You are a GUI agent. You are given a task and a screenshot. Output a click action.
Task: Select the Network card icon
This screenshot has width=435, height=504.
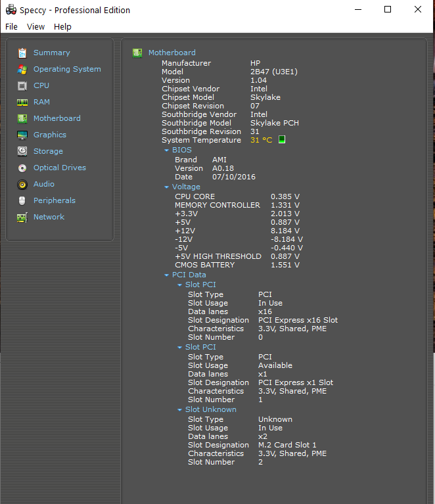(22, 217)
